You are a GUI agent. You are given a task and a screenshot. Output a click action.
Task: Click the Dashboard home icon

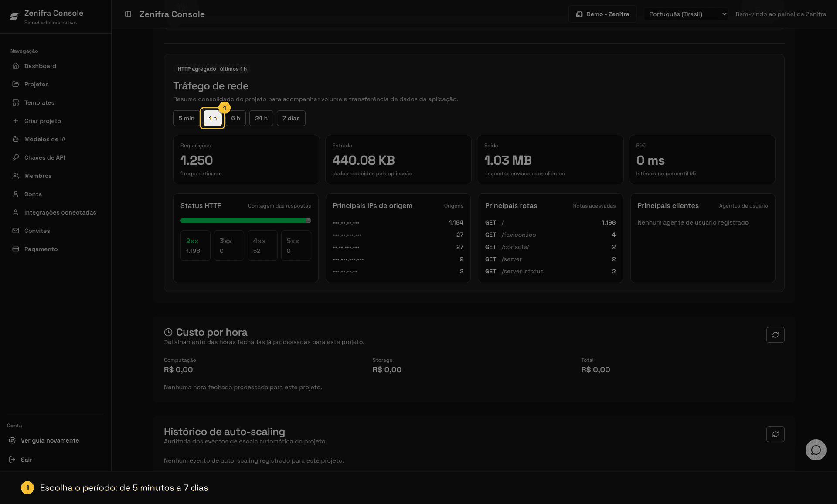point(16,66)
